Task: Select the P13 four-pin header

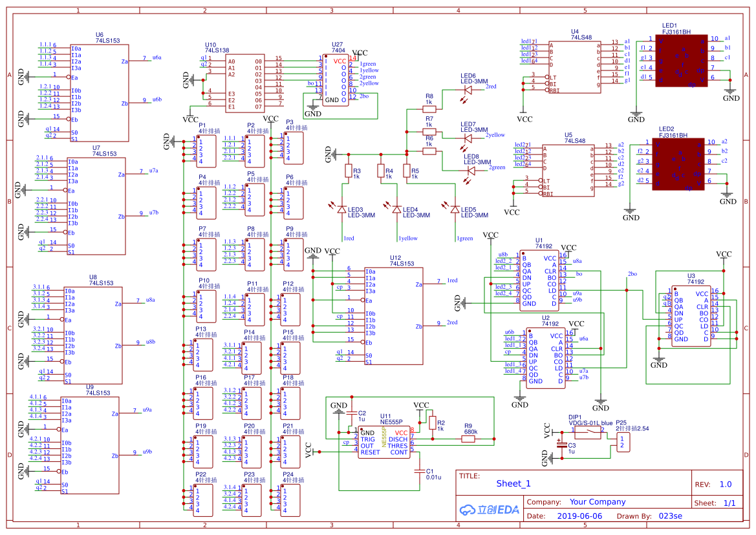Action: pyautogui.click(x=203, y=355)
